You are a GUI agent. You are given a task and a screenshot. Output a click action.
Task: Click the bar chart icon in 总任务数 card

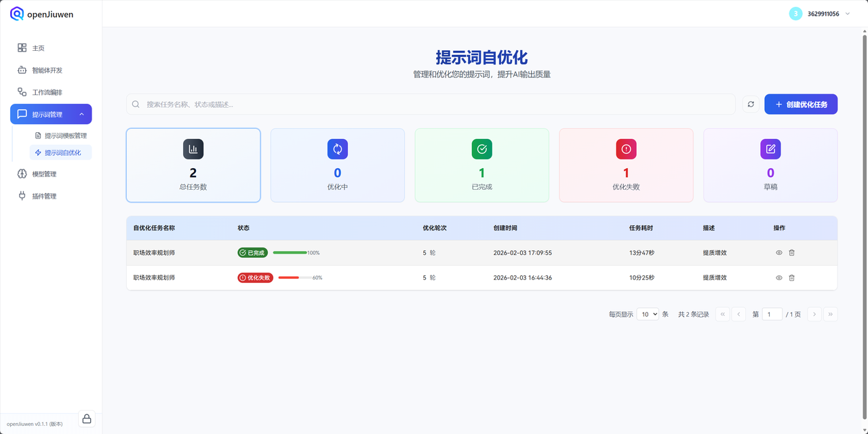click(x=193, y=149)
